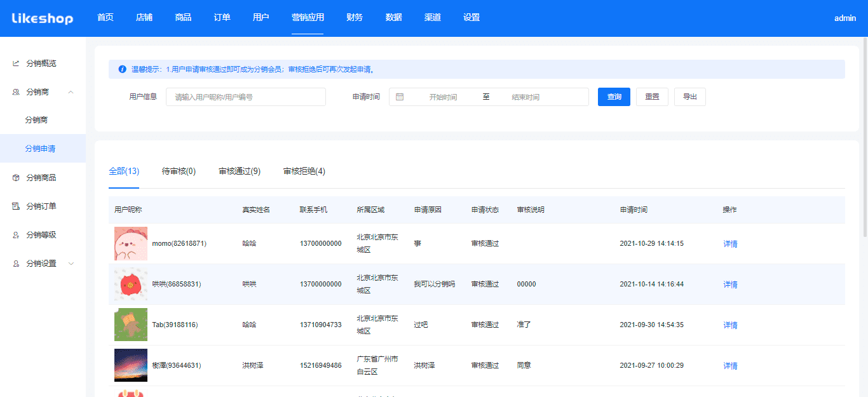868x397 pixels.
Task: Click the 结束时间 date field
Action: [526, 97]
